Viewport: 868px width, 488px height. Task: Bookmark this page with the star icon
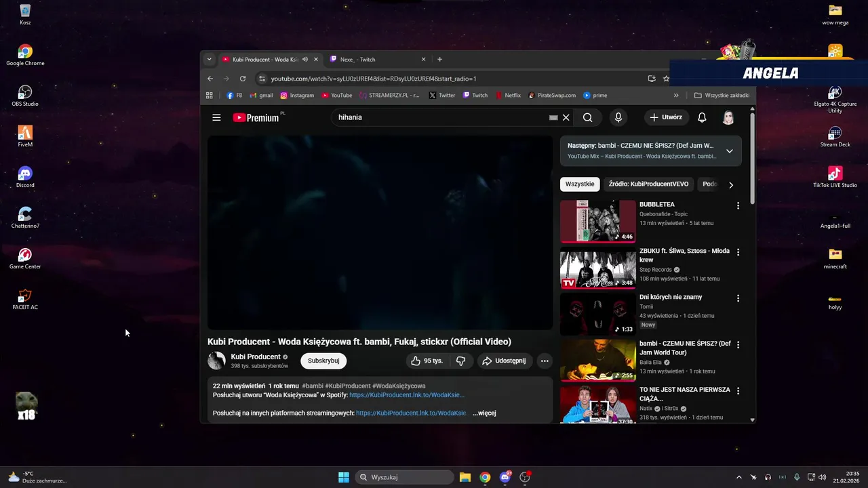(x=666, y=79)
